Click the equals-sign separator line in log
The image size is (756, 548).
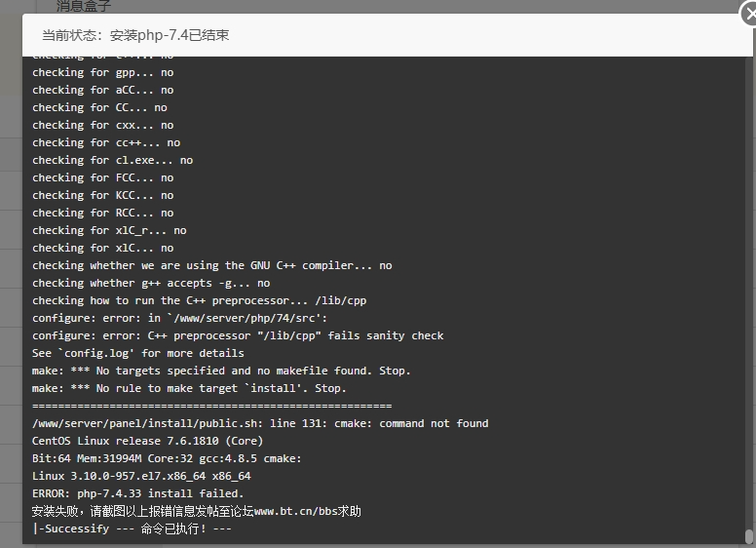[212, 406]
